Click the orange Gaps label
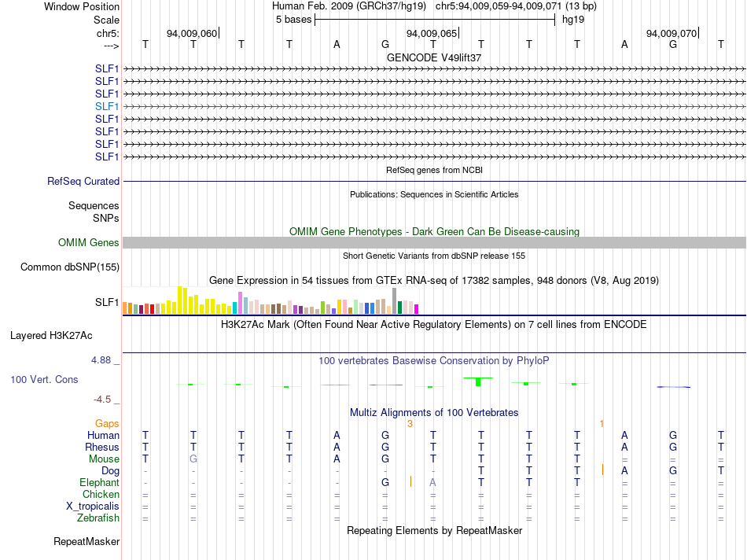This screenshot has width=747, height=560. click(x=107, y=423)
